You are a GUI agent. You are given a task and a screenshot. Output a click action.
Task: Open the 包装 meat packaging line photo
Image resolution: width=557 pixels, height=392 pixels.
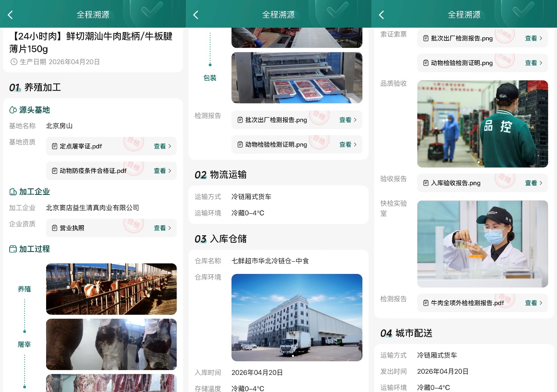tap(297, 78)
